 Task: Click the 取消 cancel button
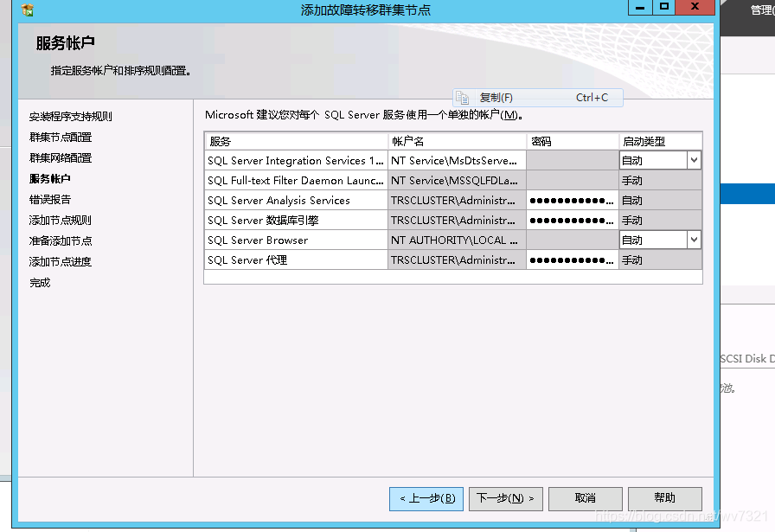[x=586, y=498]
